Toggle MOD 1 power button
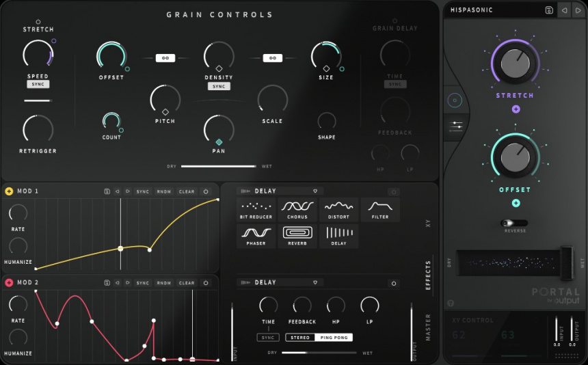This screenshot has width=588, height=365. click(206, 191)
